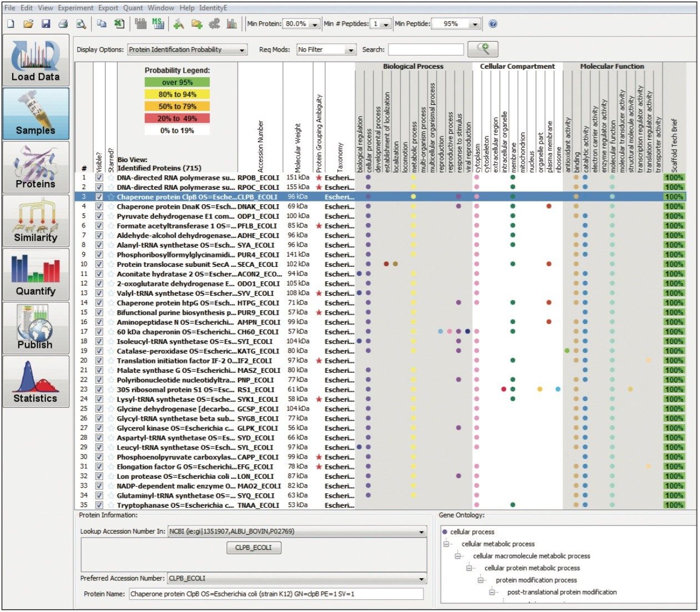Image resolution: width=700 pixels, height=612 pixels.
Task: Click the search magnifier button
Action: tap(483, 49)
